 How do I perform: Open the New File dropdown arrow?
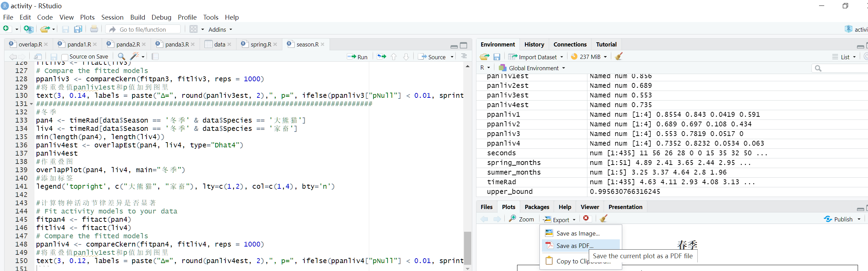click(17, 30)
